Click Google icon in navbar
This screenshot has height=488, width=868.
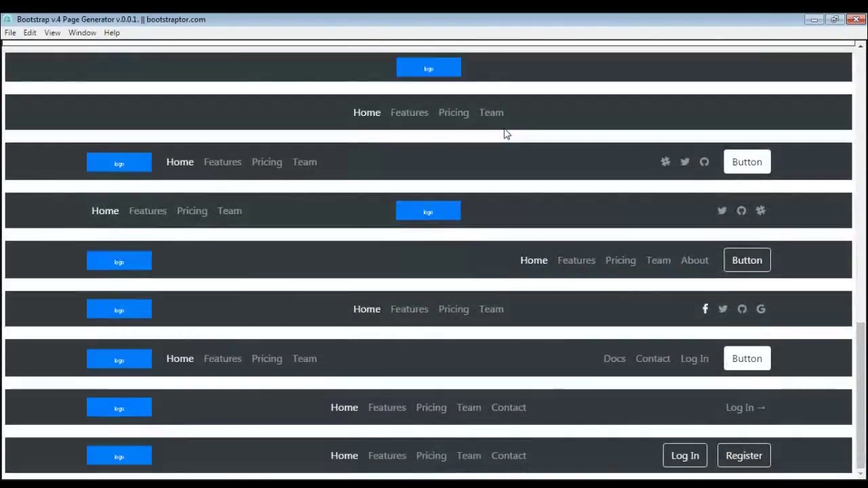pyautogui.click(x=761, y=309)
